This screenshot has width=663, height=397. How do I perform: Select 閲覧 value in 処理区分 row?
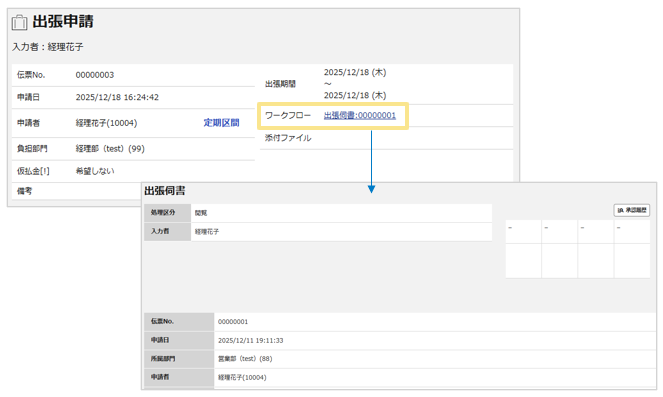click(201, 213)
